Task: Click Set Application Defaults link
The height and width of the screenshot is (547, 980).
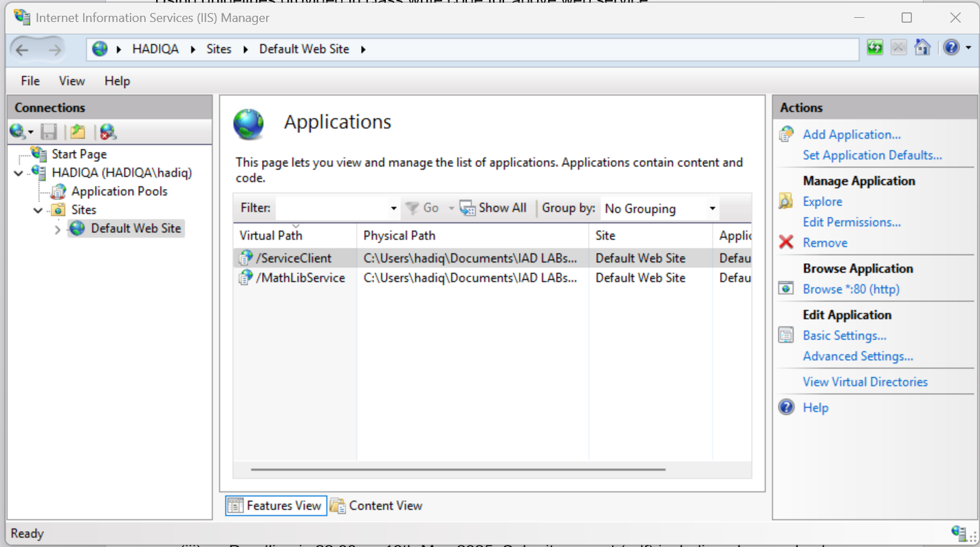Action: pyautogui.click(x=872, y=155)
